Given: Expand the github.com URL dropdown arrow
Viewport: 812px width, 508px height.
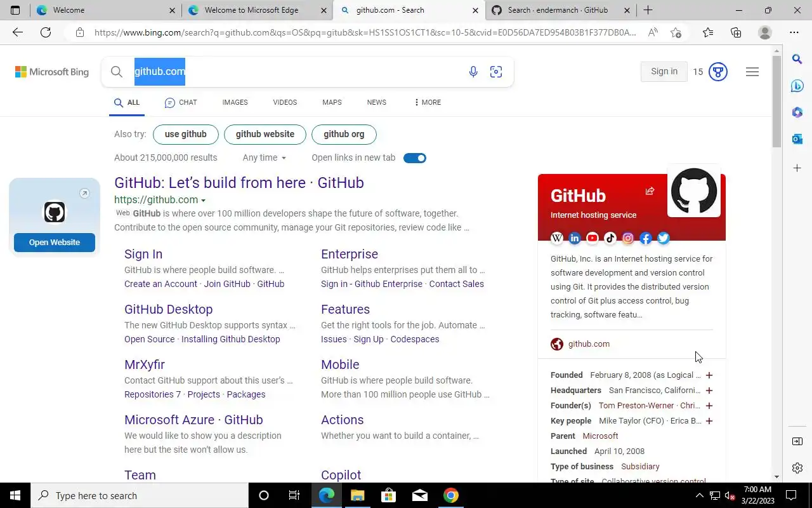Looking at the screenshot, I should 203,201.
